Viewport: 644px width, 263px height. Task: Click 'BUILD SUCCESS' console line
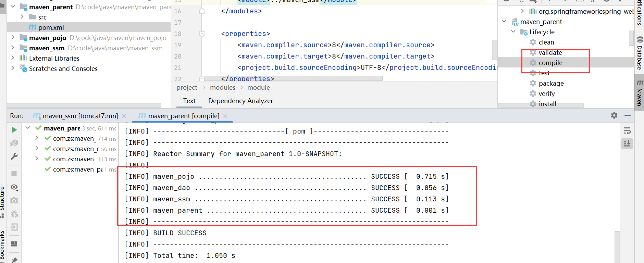click(180, 233)
